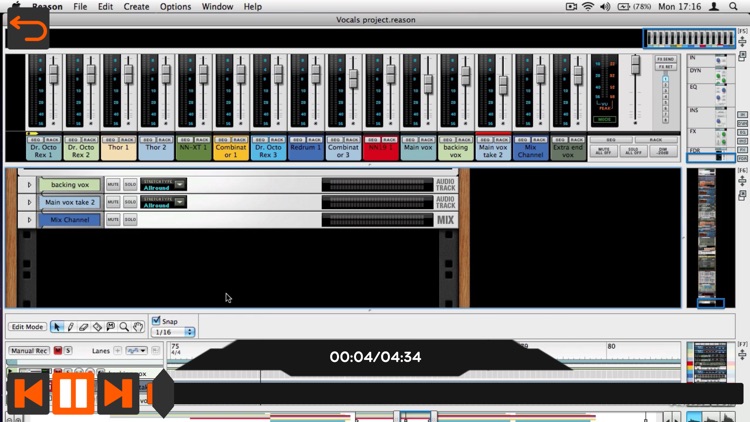Select the Mute tool in edit toolbar
This screenshot has width=750, height=422.
110,327
